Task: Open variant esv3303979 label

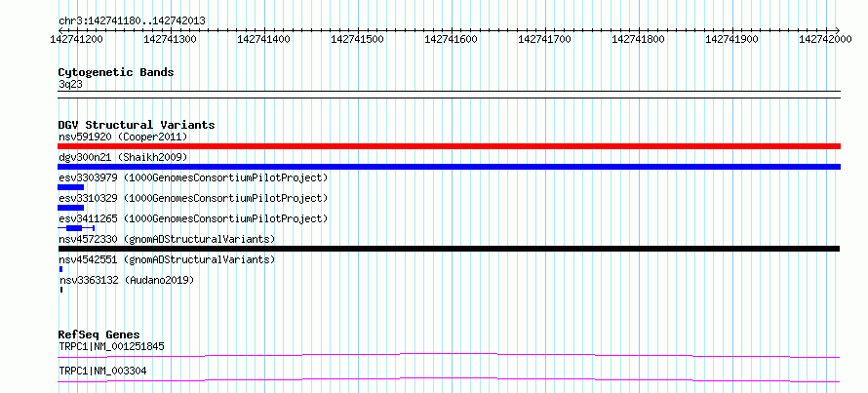Action: click(x=193, y=177)
